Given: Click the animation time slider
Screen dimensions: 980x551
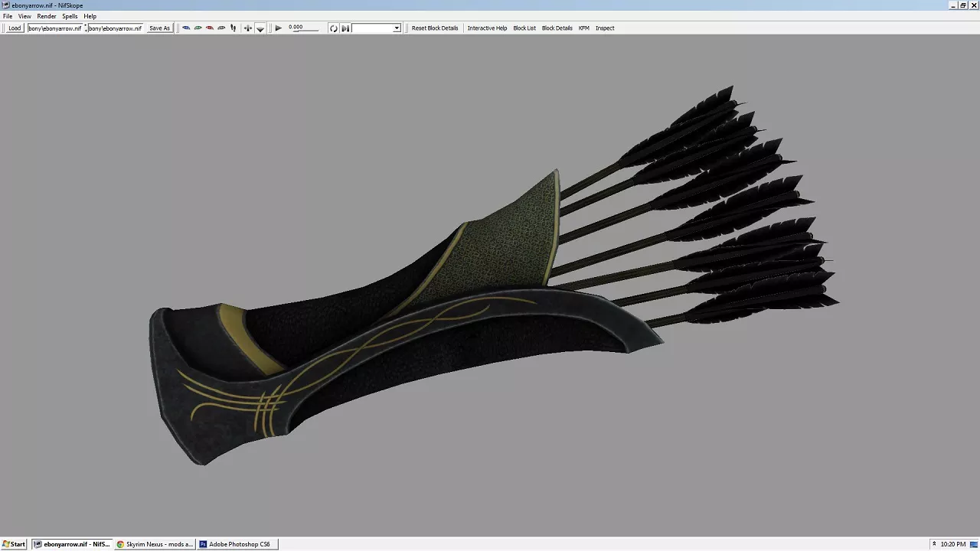Looking at the screenshot, I should click(x=303, y=28).
